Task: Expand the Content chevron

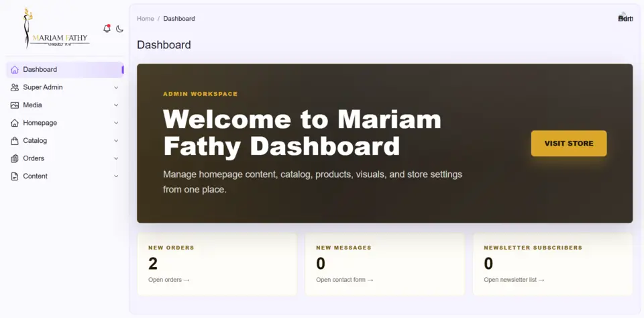Action: pyautogui.click(x=116, y=176)
